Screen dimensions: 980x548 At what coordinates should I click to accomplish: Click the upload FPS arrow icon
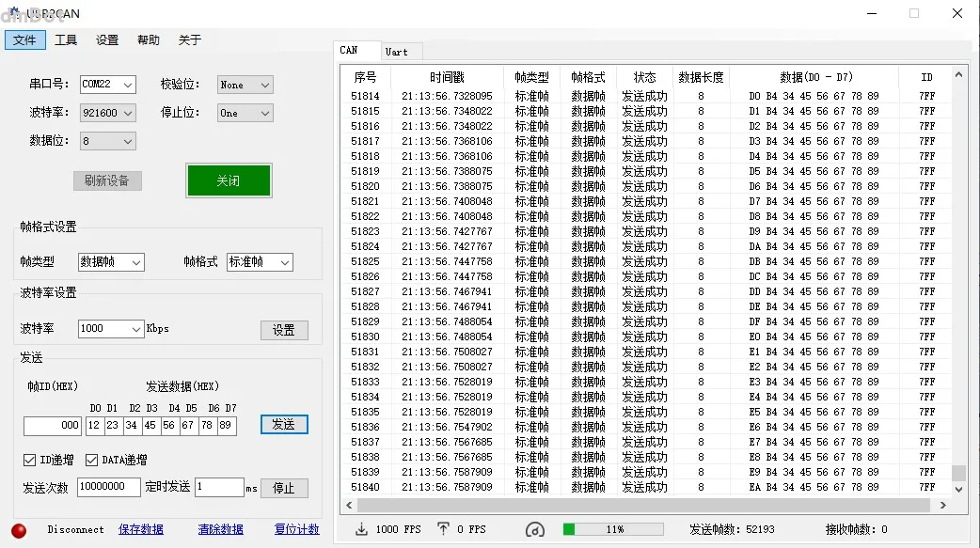pyautogui.click(x=444, y=529)
